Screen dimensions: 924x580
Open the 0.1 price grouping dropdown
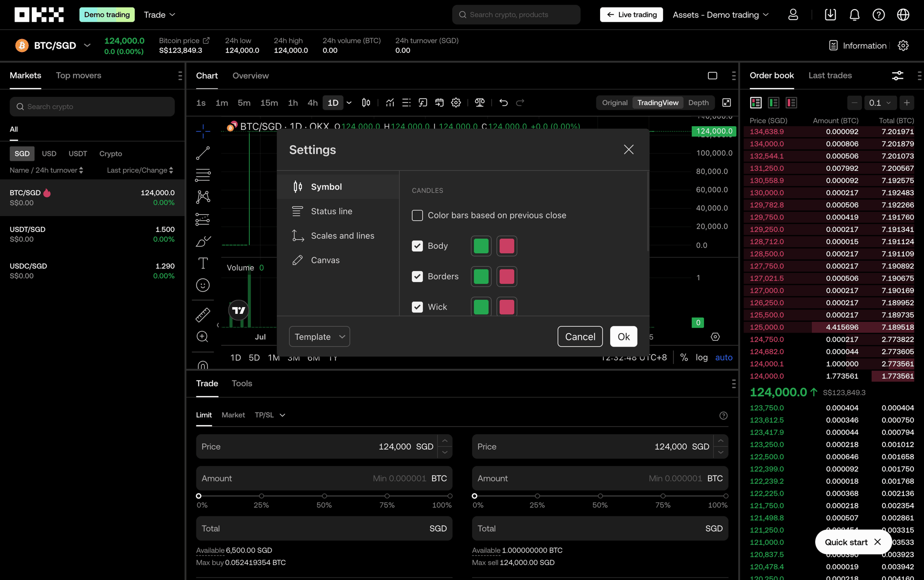pyautogui.click(x=880, y=103)
